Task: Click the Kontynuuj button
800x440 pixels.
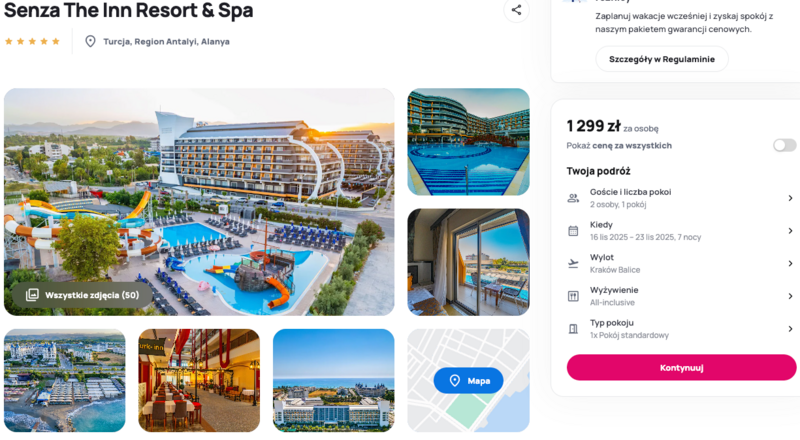Action: point(681,368)
